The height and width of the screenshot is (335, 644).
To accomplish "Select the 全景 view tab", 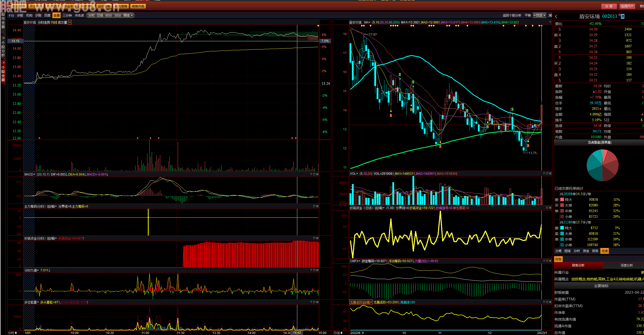I will (57, 15).
